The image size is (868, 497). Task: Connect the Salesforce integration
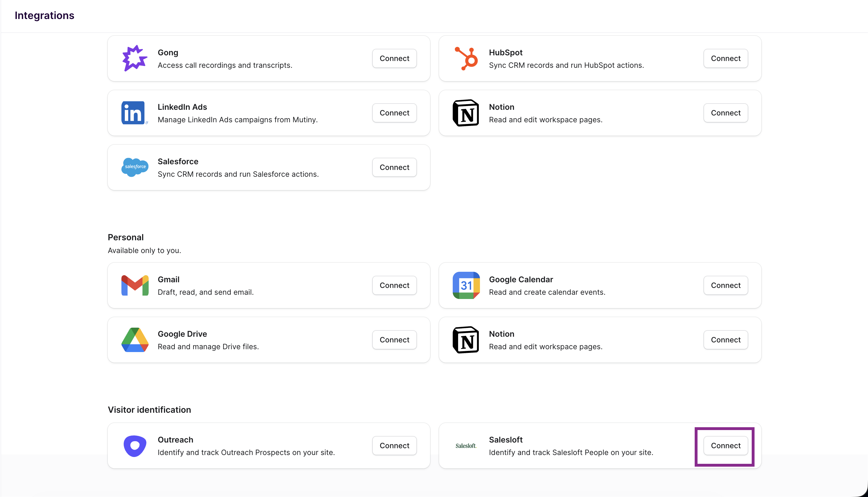394,167
